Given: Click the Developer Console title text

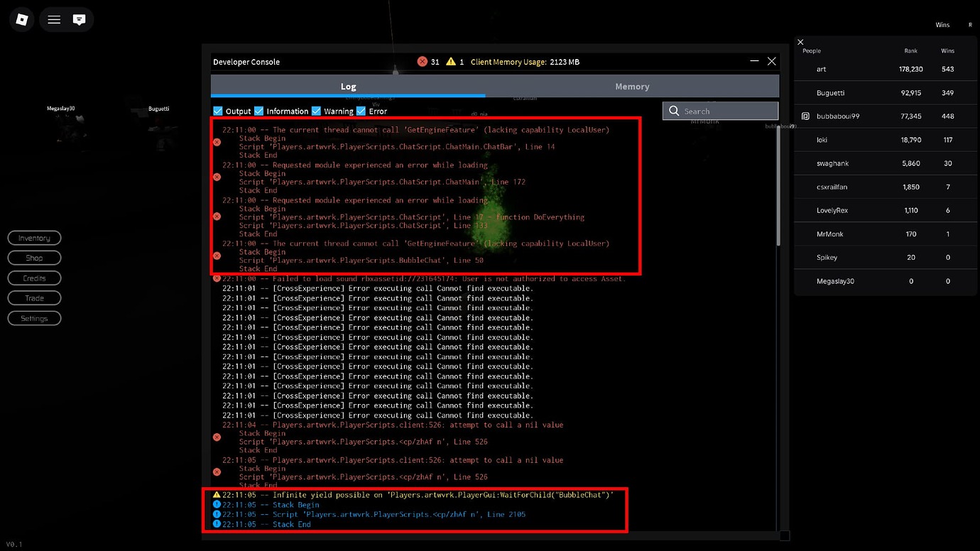Looking at the screenshot, I should coord(246,62).
